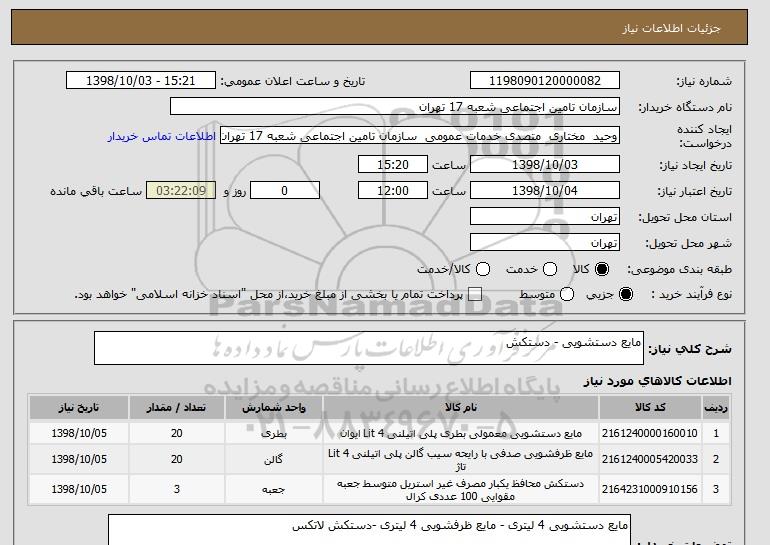
Task: Click the quantity 20 in the بطری row
Action: pyautogui.click(x=177, y=434)
